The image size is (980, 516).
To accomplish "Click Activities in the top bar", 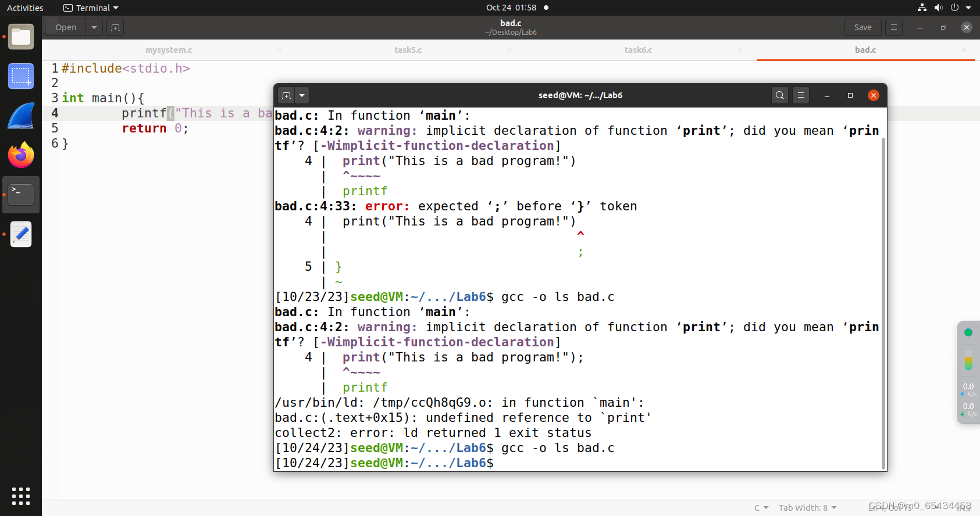I will tap(25, 8).
